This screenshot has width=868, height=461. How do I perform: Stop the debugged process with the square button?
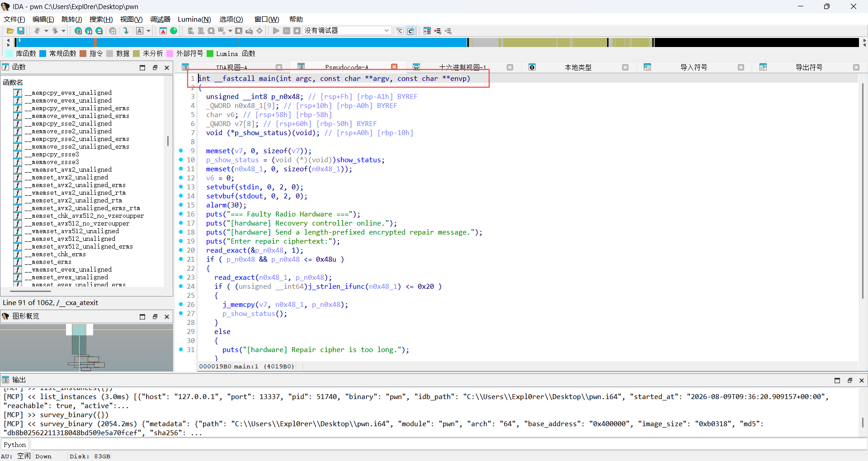click(297, 31)
